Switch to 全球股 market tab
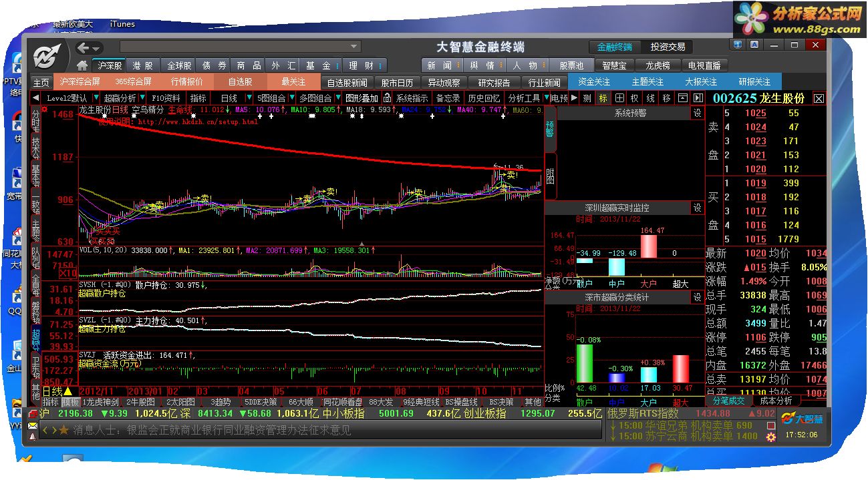The width and height of the screenshot is (868, 480). [179, 65]
